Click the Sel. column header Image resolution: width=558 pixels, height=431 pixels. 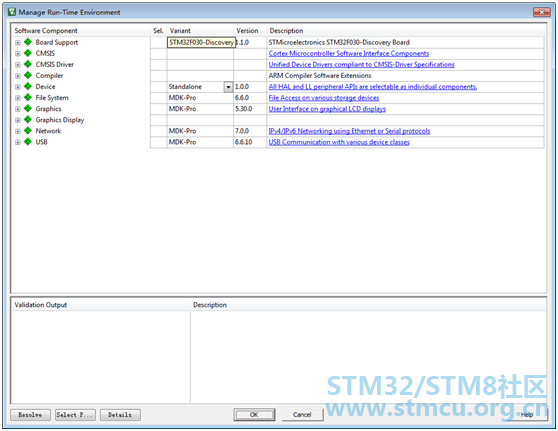[158, 31]
